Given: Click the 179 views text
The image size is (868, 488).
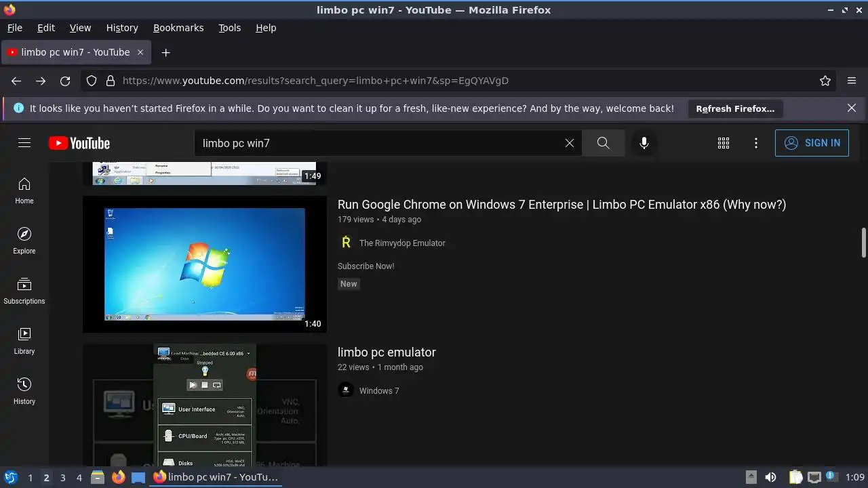Looking at the screenshot, I should (355, 220).
